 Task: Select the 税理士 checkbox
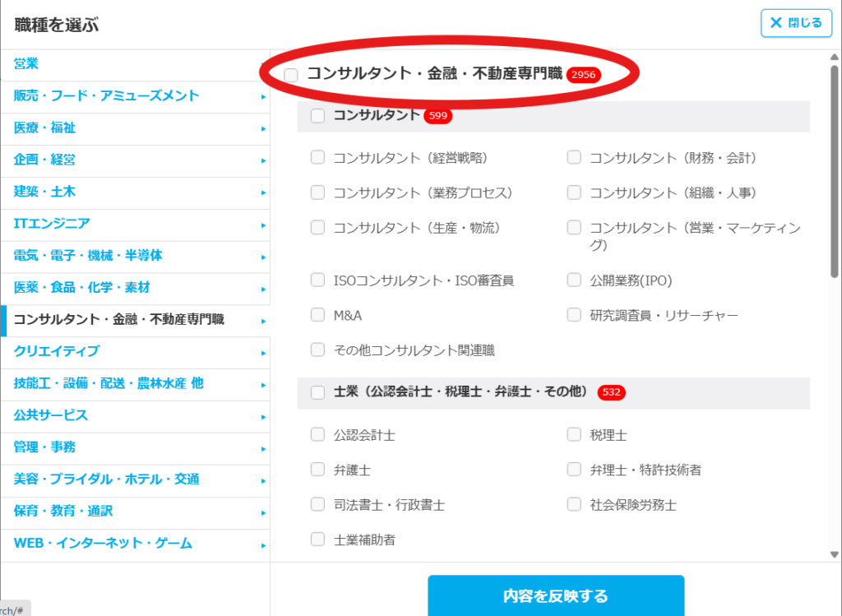tap(574, 434)
